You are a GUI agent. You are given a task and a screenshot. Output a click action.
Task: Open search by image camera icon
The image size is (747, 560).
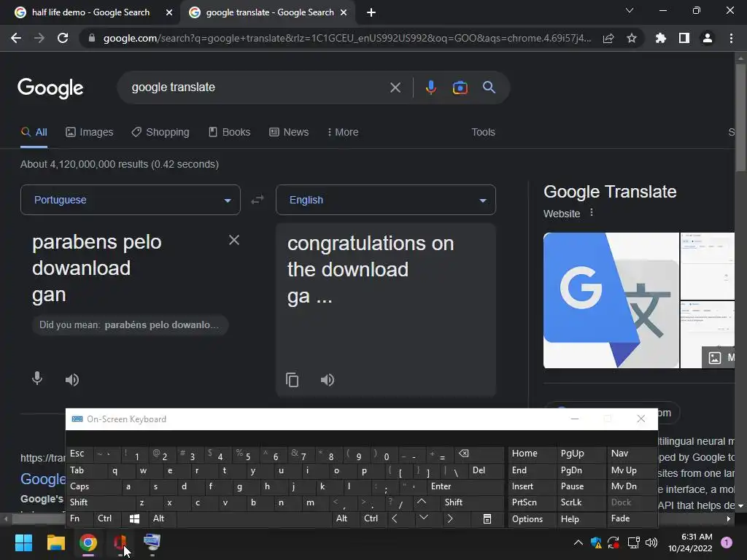click(460, 87)
